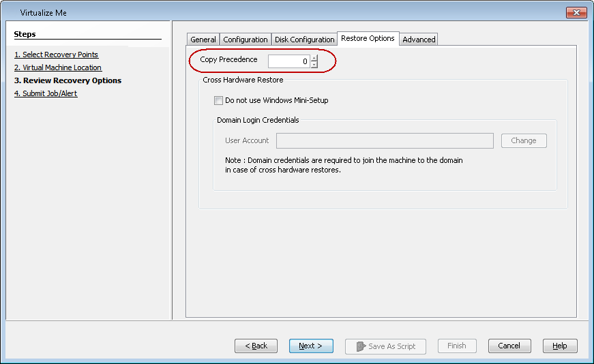Click the Copy Precedence number field

click(x=288, y=61)
